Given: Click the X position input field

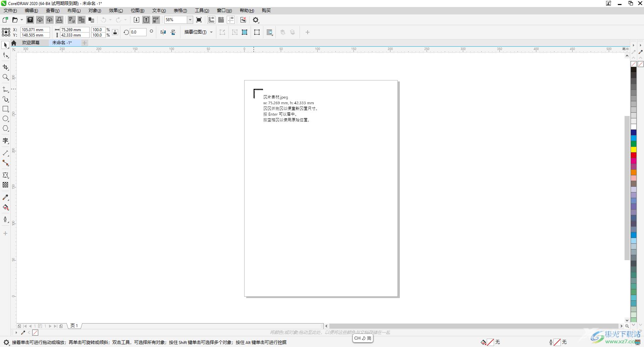Looking at the screenshot, I should (x=35, y=30).
